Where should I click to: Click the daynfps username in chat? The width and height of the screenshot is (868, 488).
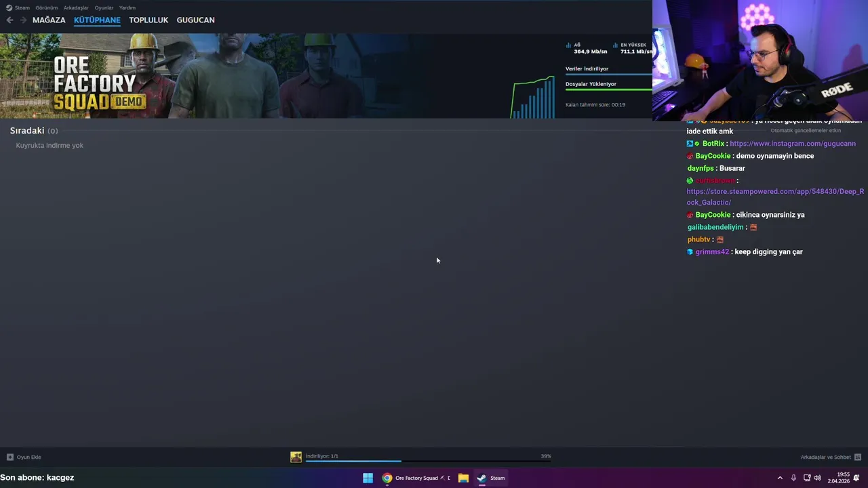tap(701, 168)
